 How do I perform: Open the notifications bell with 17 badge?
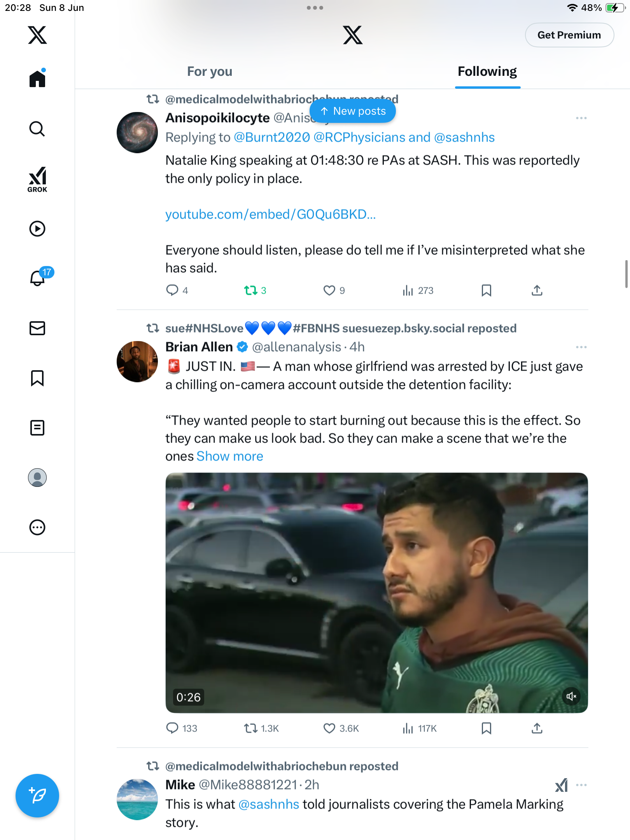[38, 278]
